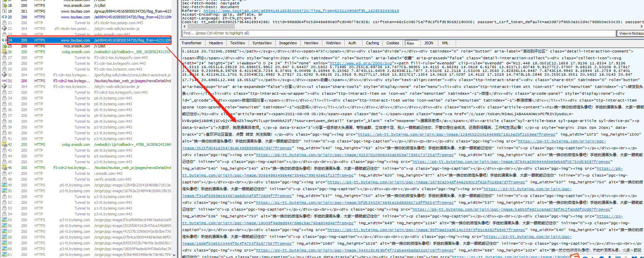This screenshot has height=258, width=644.
Task: Open the JSON response tab
Action: point(429,43)
